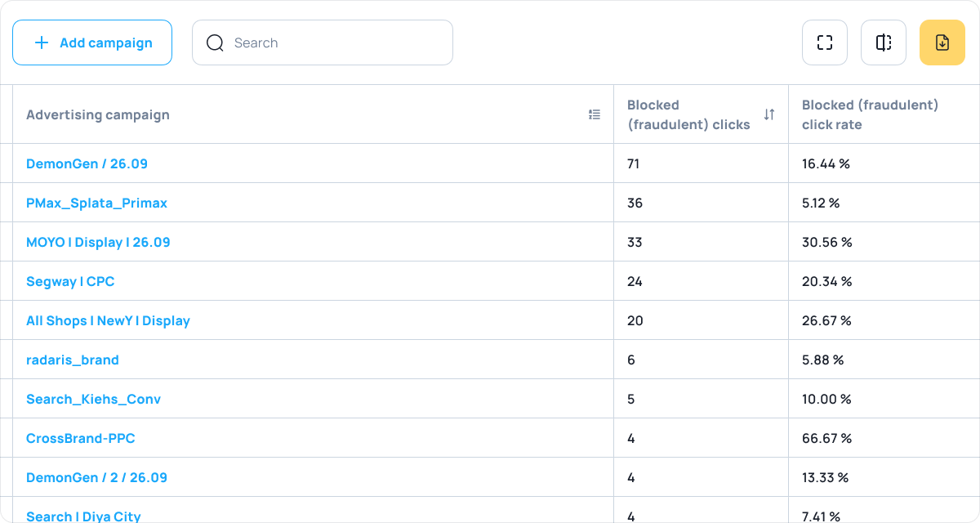Open DemonGen / 2 / 26.09 campaign
The image size is (980, 523).
click(96, 477)
